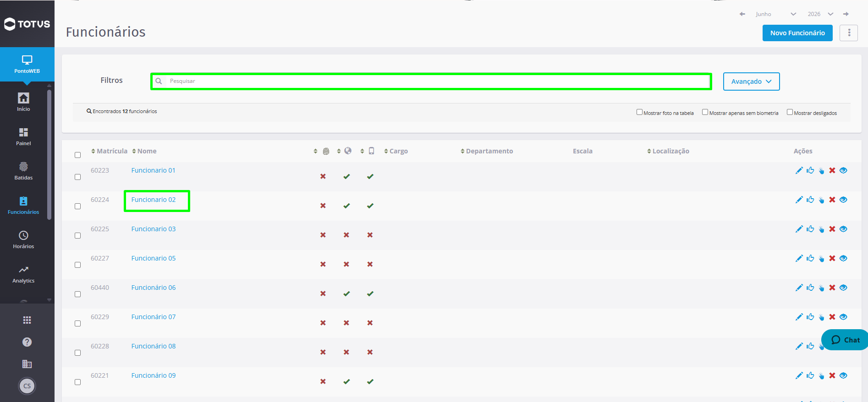Delete Funcionario 02 with red X

click(832, 200)
